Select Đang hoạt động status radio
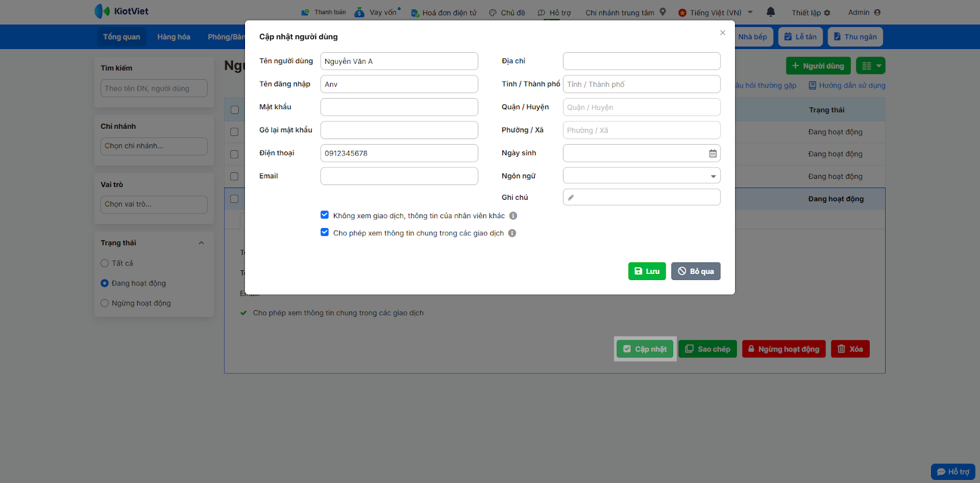 [105, 283]
